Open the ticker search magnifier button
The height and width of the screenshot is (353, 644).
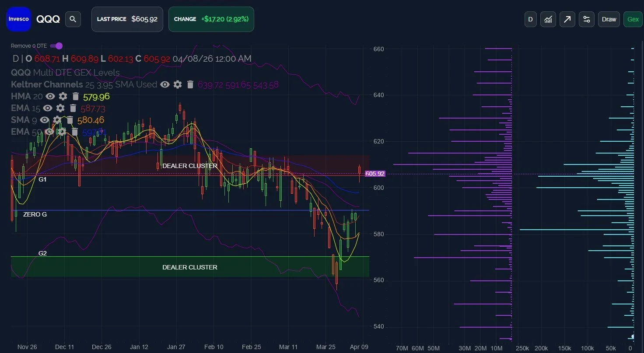pyautogui.click(x=73, y=19)
